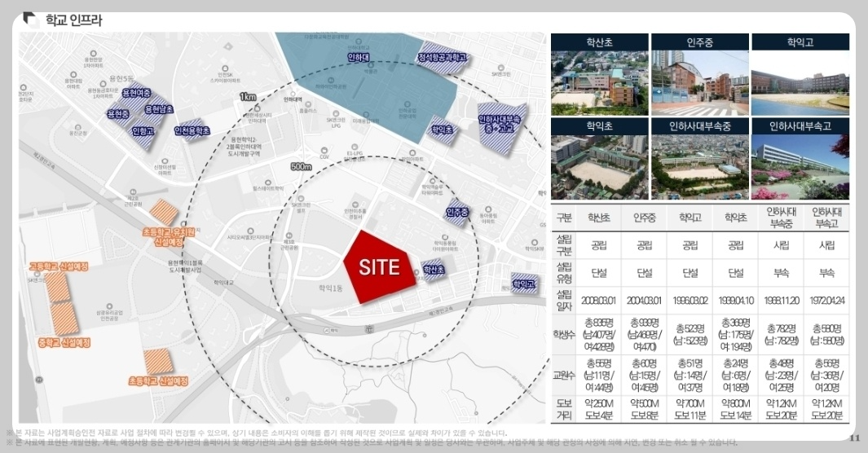The height and width of the screenshot is (453, 868).
Task: Select the 인하대 label on the map
Action: tap(358, 57)
